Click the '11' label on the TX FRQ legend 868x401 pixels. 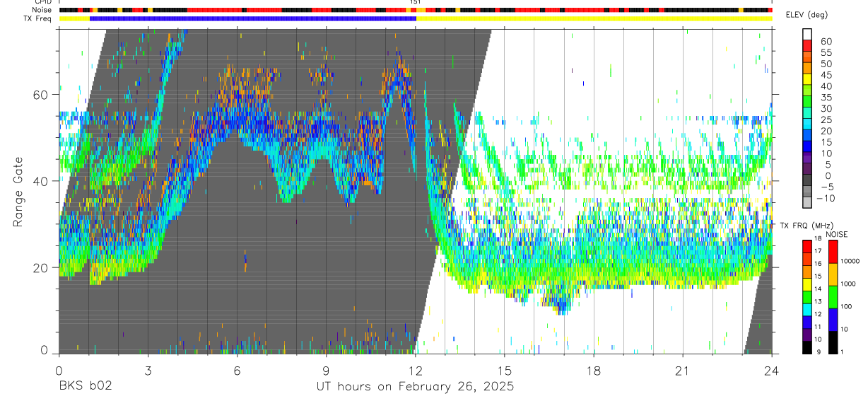click(x=818, y=328)
